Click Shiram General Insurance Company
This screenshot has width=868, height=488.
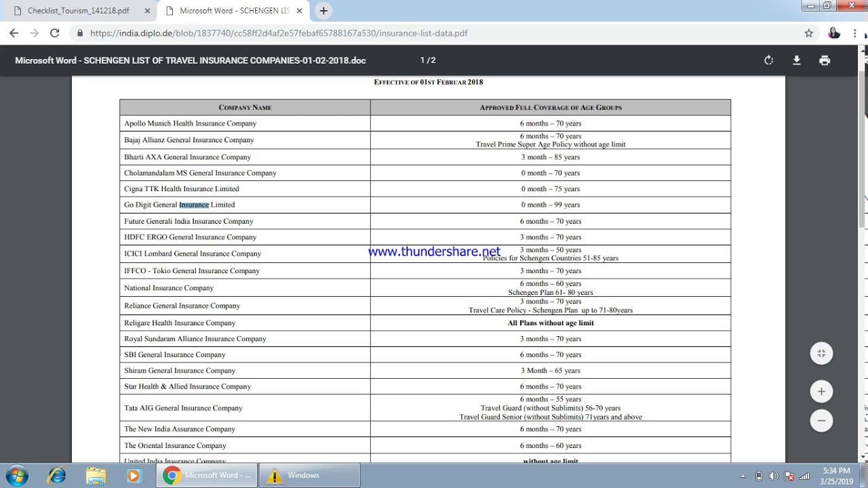180,371
